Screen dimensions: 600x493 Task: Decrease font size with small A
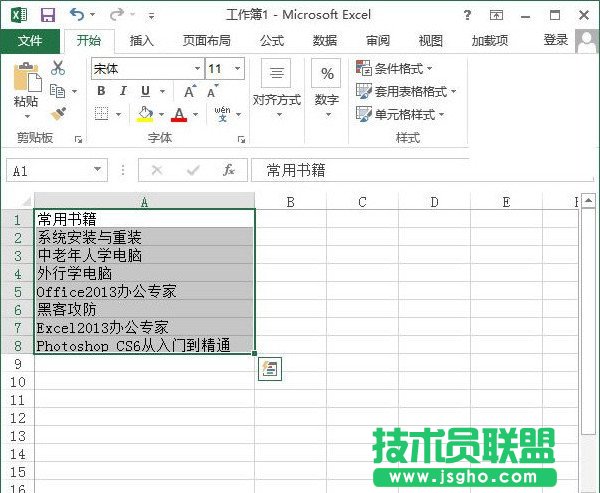click(213, 91)
